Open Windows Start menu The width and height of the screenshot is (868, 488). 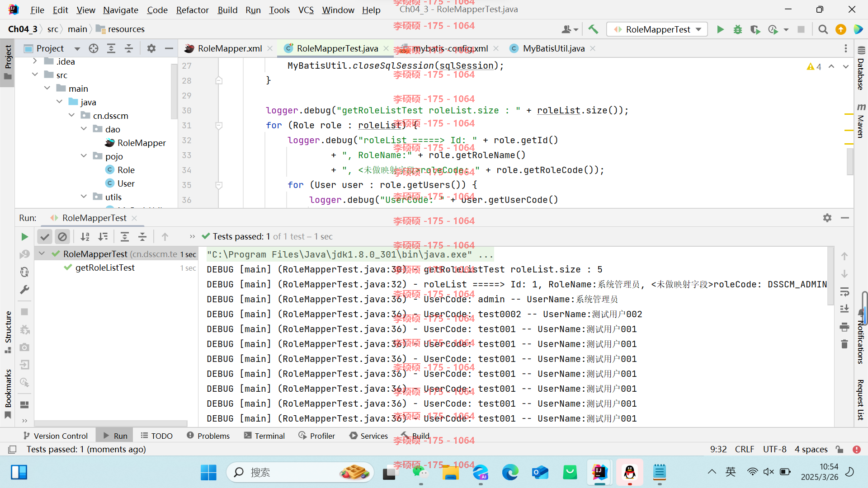(208, 472)
